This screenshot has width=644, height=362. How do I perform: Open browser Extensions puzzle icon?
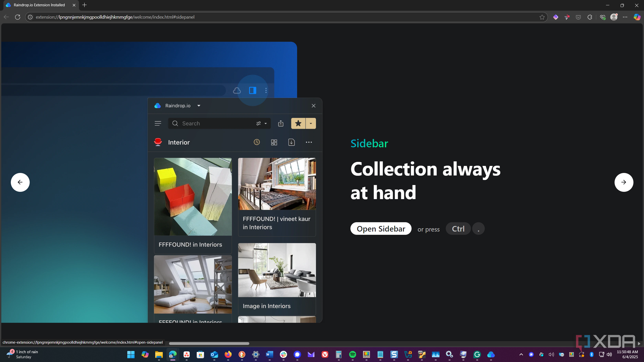tap(590, 17)
